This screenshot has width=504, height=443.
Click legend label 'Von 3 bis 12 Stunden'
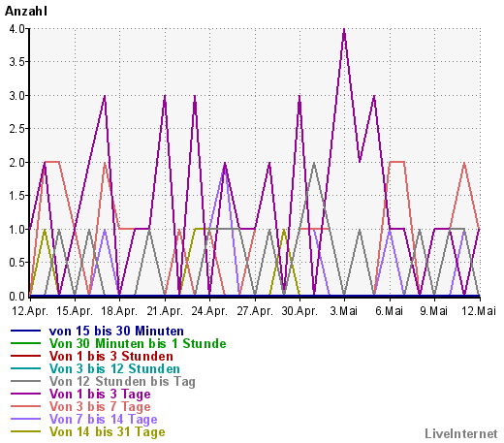pyautogui.click(x=114, y=368)
